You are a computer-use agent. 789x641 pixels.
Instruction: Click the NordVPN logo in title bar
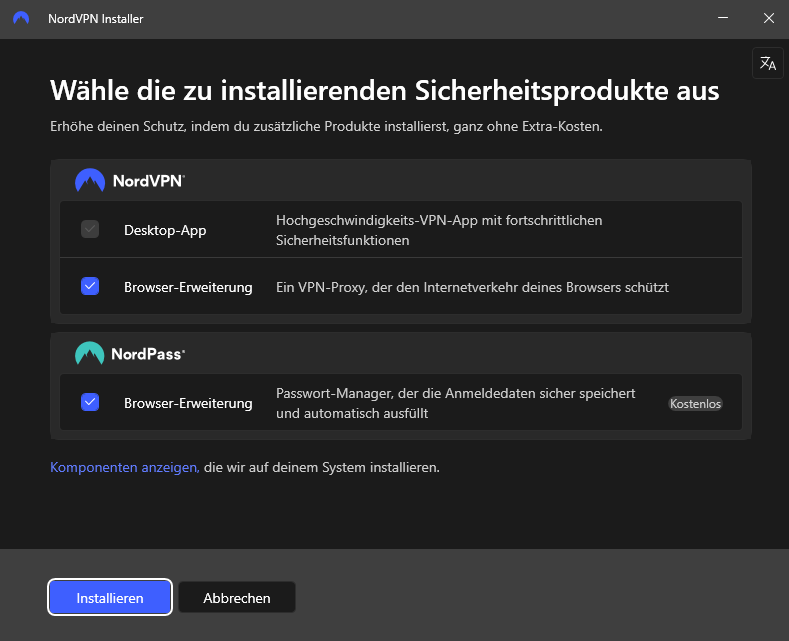click(x=21, y=19)
